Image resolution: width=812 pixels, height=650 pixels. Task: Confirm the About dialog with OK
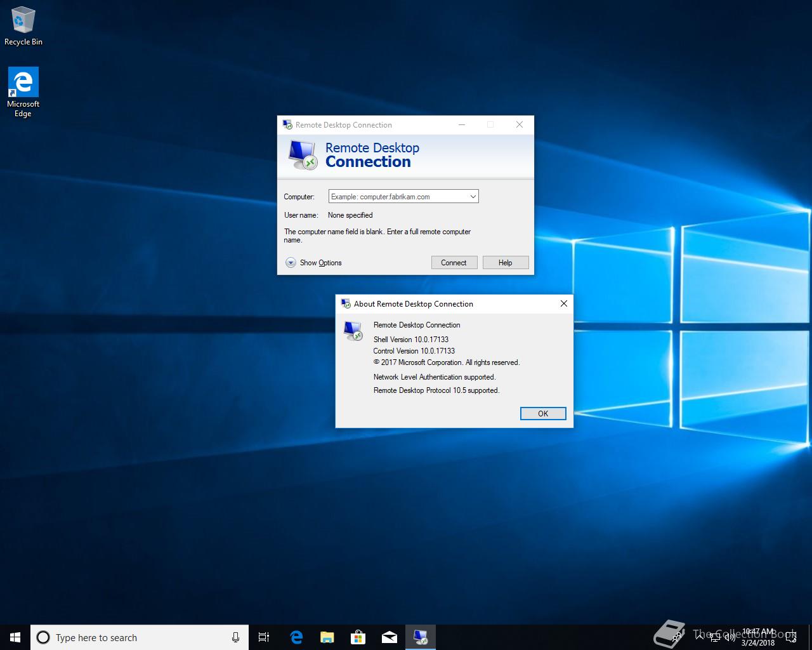tap(543, 414)
